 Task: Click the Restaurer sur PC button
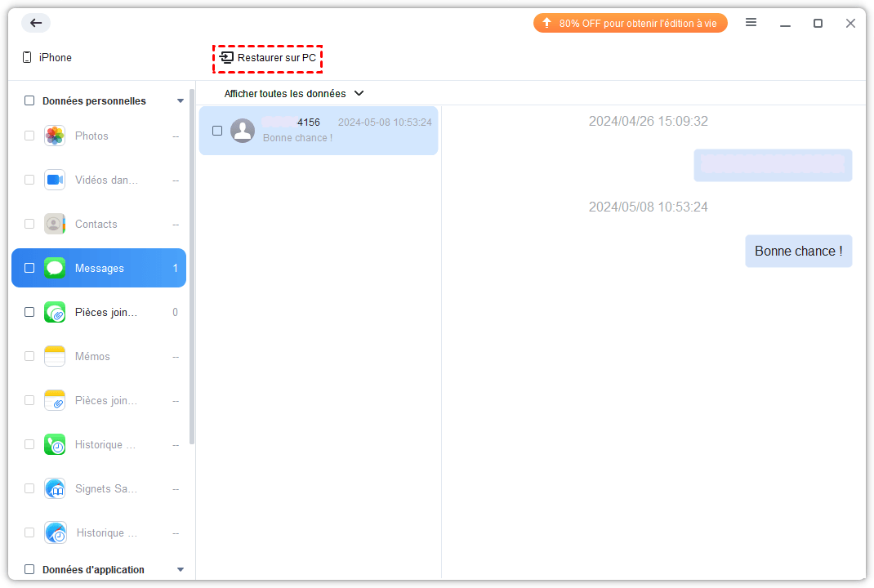pos(268,58)
